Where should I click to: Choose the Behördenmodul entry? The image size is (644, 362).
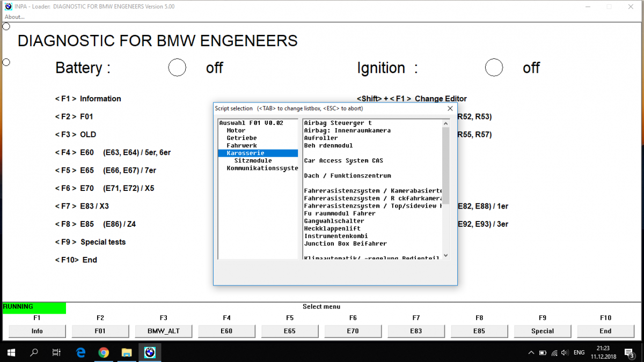pos(328,145)
